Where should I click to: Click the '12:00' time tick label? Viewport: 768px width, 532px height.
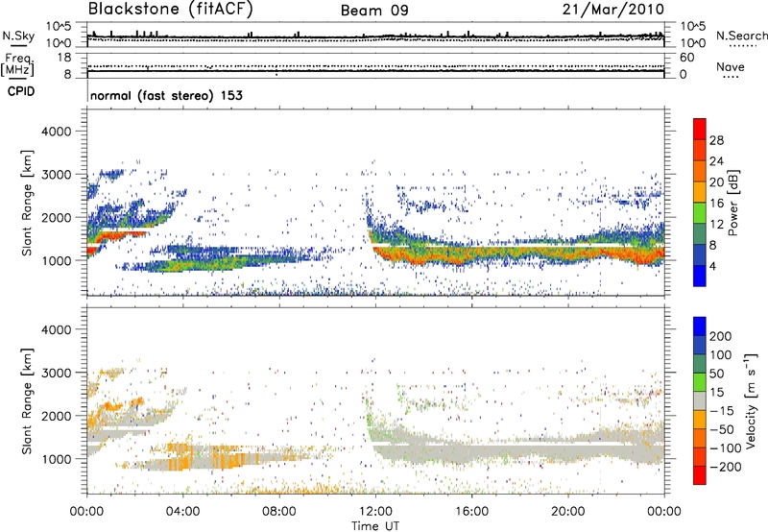tap(375, 512)
